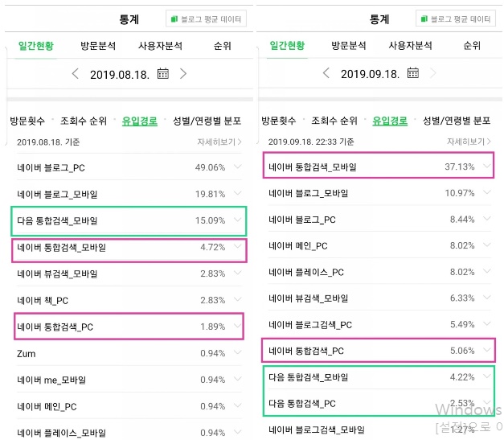Click 자세히보기 link under 2019.08.18 기준
The width and height of the screenshot is (504, 440).
219,142
